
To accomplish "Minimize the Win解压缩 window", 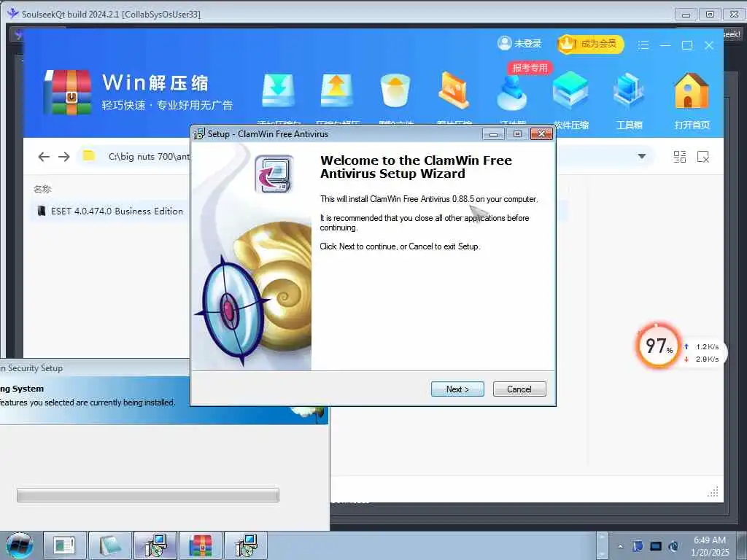I will click(x=665, y=45).
